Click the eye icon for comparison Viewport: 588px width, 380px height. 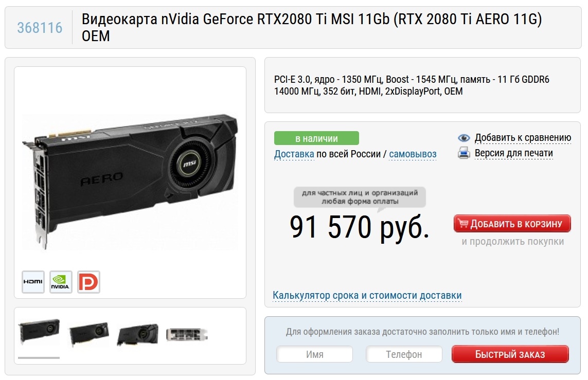click(x=464, y=138)
